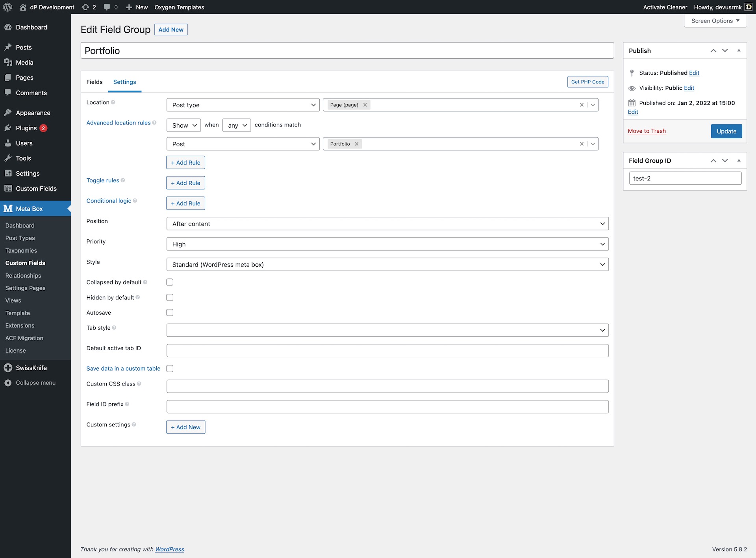
Task: Click the Appearance brush icon
Action: tap(8, 113)
